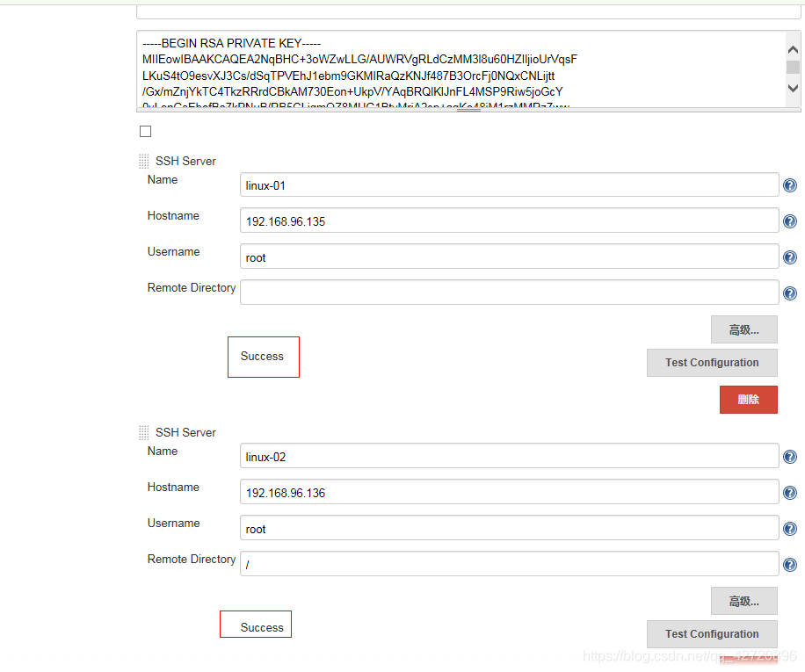Tick the checkbox below the private key box
This screenshot has width=805, height=672.
pyautogui.click(x=145, y=131)
